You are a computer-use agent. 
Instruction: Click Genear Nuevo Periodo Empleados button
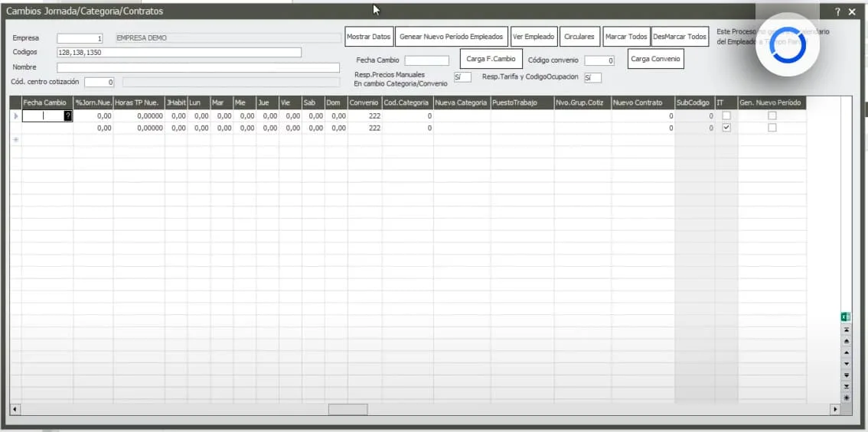click(x=451, y=37)
